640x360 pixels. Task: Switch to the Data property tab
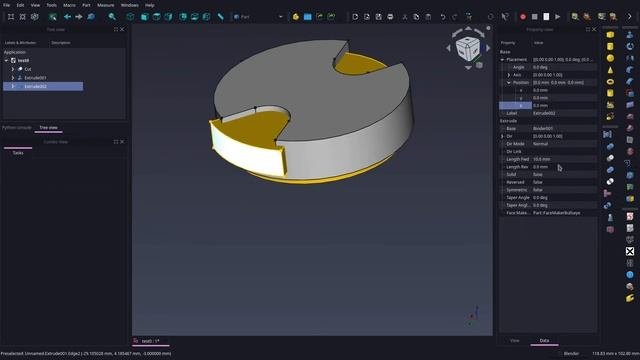click(x=544, y=340)
